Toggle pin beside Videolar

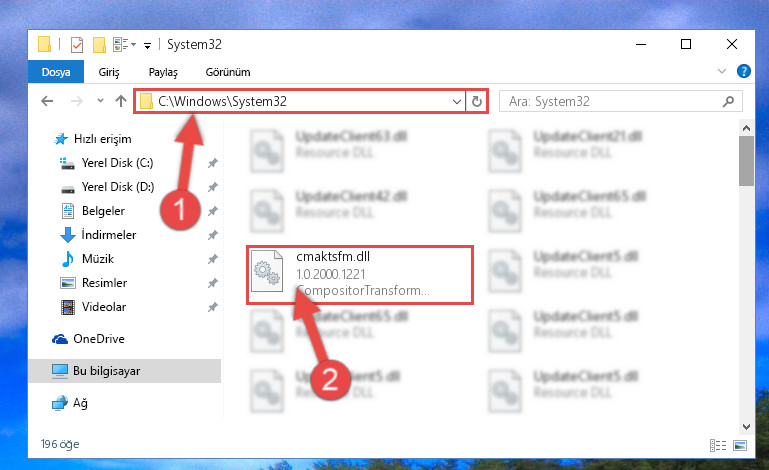tap(212, 307)
